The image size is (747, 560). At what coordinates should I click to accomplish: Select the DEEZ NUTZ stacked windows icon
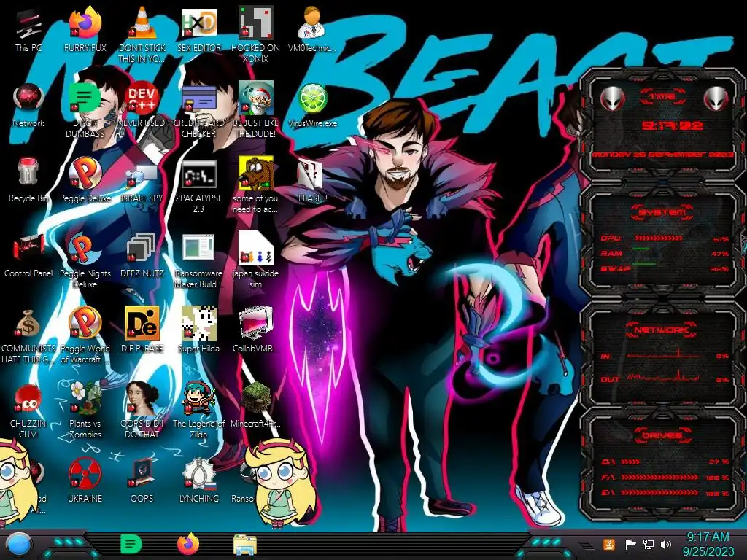click(142, 256)
